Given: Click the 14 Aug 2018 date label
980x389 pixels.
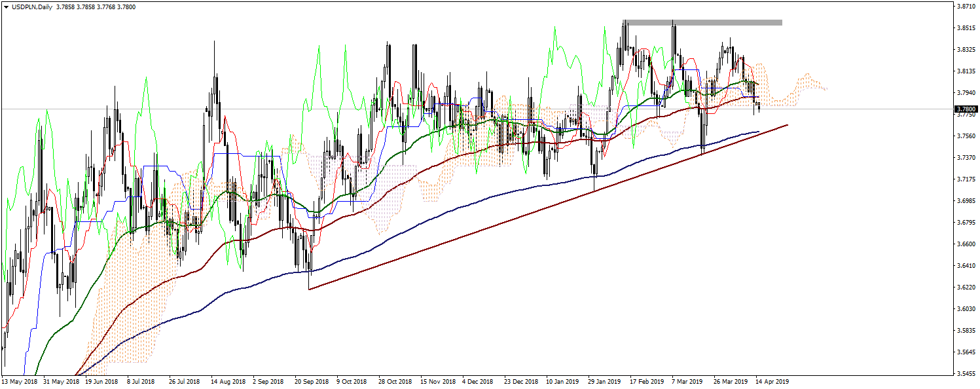Looking at the screenshot, I should pos(228,380).
